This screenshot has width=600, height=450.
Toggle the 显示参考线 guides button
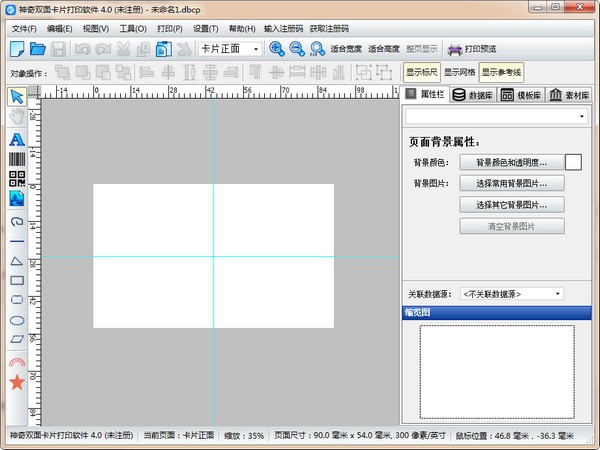[501, 72]
